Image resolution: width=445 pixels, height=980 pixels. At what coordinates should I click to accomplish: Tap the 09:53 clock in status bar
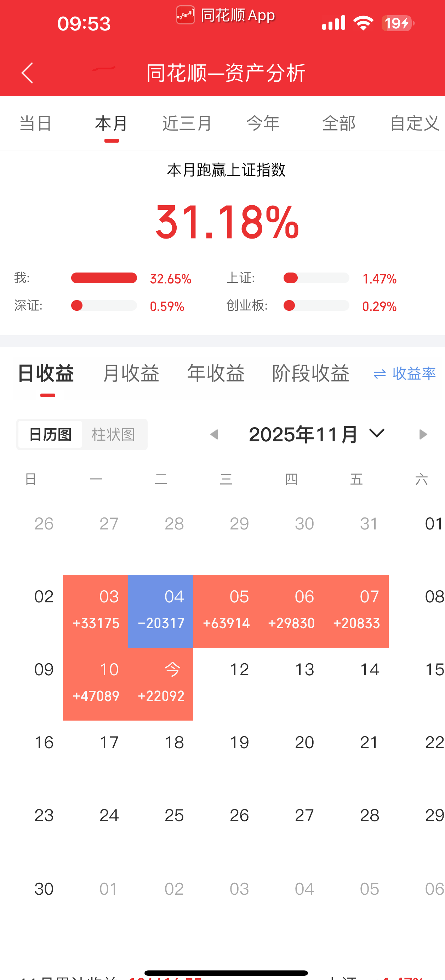click(x=84, y=24)
